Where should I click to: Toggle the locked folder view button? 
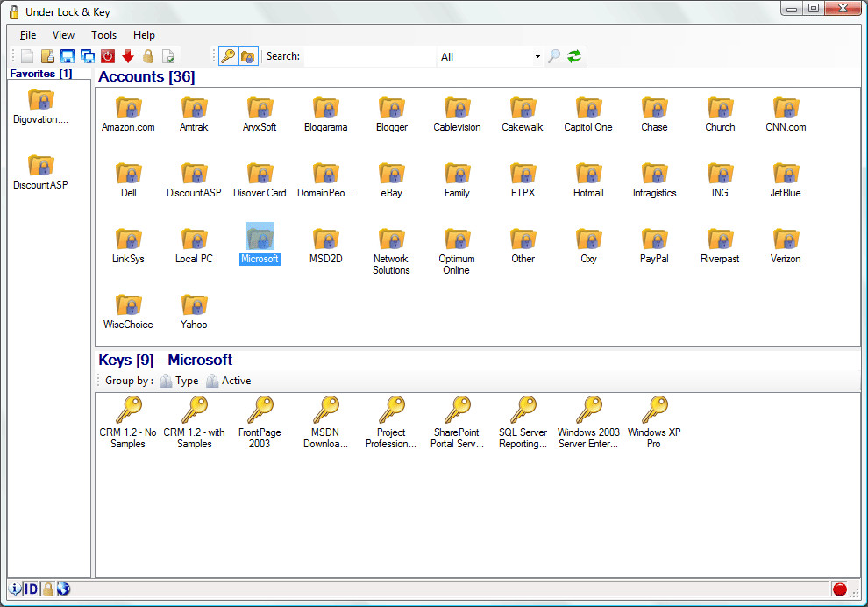click(x=248, y=56)
